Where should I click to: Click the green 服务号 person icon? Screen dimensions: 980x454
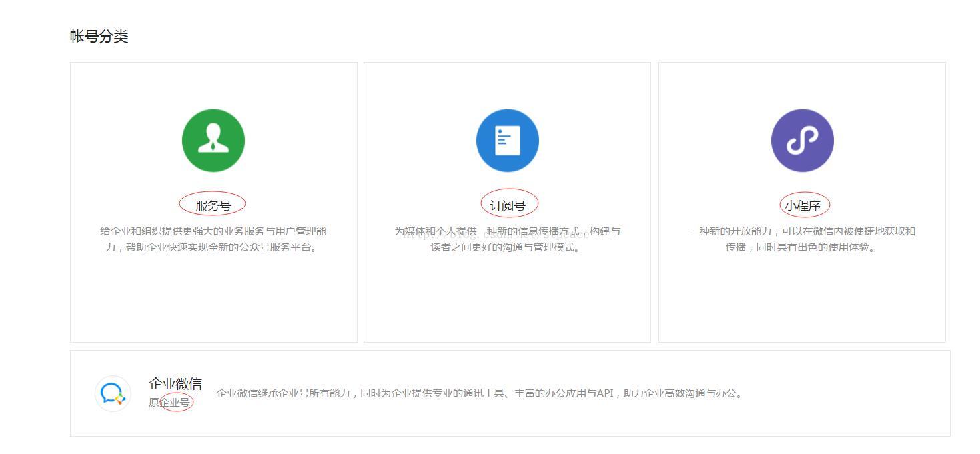click(213, 141)
